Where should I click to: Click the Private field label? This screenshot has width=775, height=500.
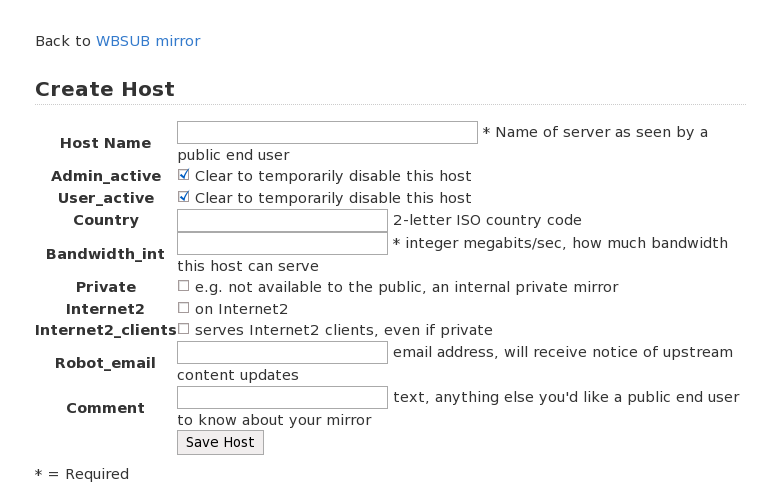[x=105, y=287]
